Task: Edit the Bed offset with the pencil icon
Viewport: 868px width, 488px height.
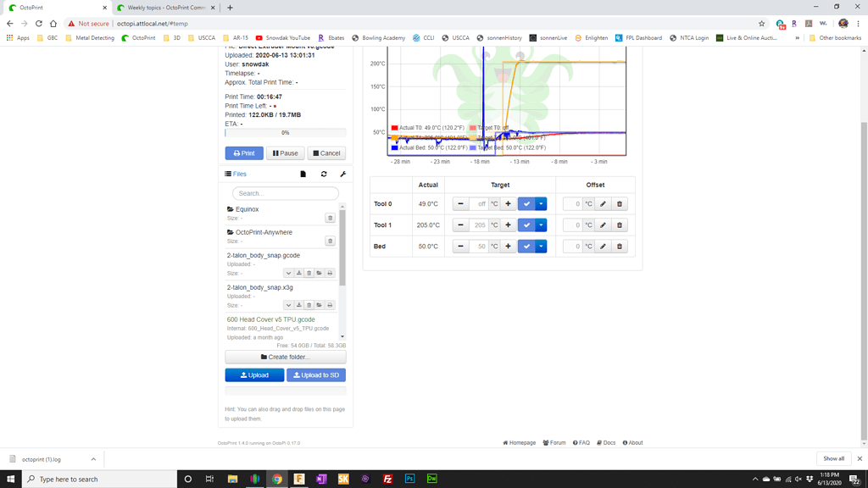Action: click(603, 247)
